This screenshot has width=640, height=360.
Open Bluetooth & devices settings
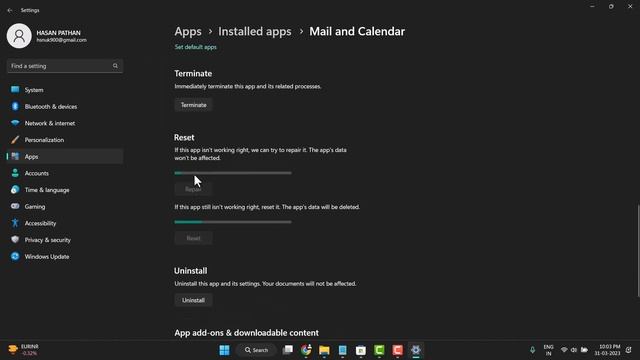coord(65,107)
